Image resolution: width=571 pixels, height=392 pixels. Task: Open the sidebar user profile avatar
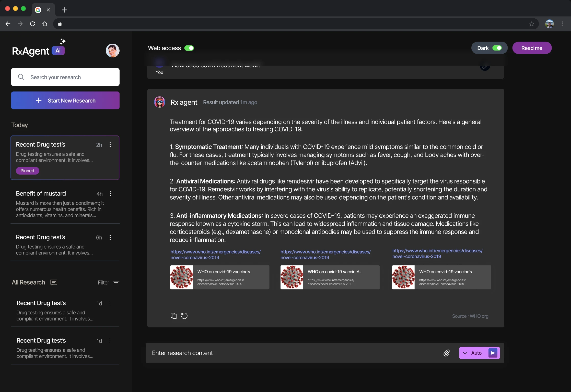click(112, 50)
